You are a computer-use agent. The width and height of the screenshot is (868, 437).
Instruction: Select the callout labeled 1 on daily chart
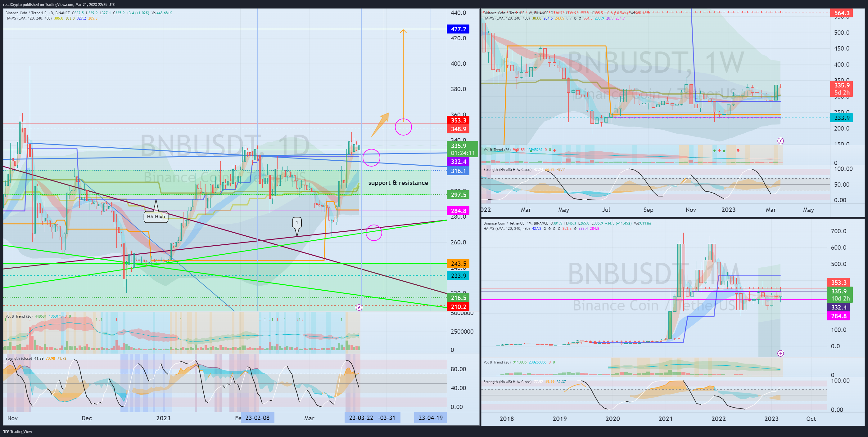(296, 223)
